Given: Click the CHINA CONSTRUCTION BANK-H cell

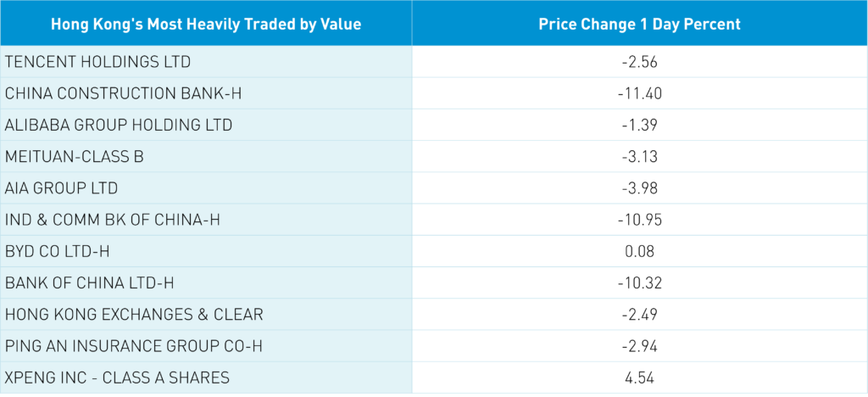Looking at the screenshot, I should (123, 93).
